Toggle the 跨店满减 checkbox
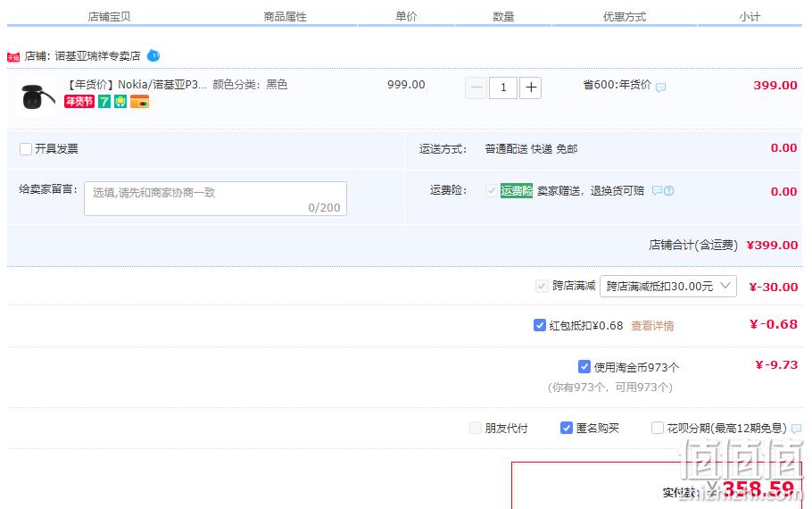This screenshot has height=509, width=812. coord(542,286)
